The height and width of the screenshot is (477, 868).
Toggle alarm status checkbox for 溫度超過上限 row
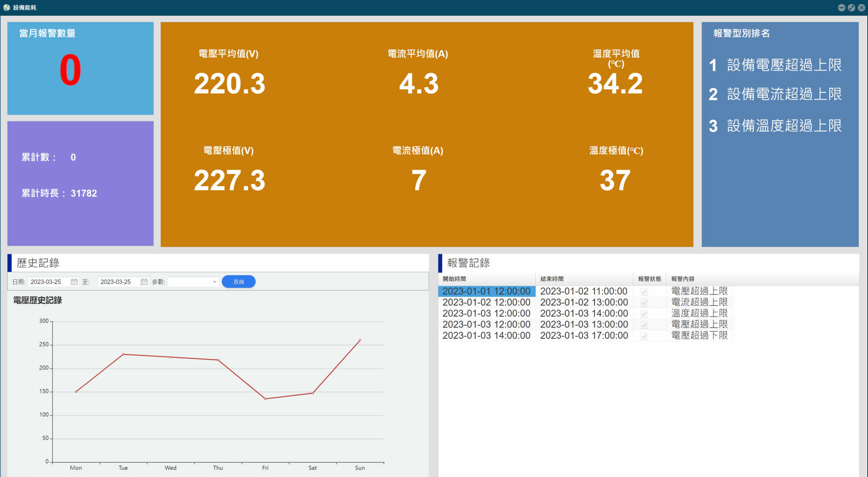point(644,314)
